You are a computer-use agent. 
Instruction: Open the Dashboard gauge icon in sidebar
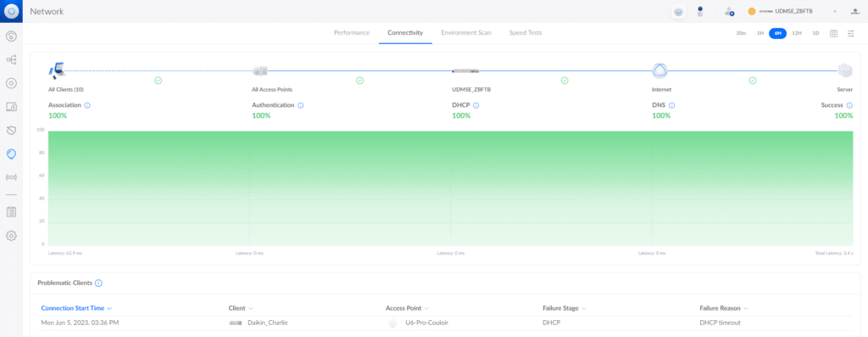pos(11,36)
